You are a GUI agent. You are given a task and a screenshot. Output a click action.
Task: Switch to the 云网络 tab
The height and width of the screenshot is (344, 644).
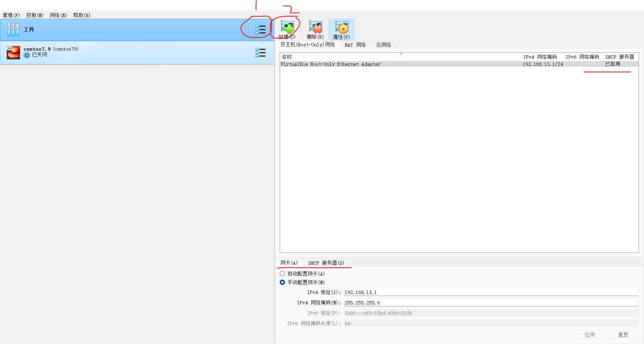tap(383, 45)
